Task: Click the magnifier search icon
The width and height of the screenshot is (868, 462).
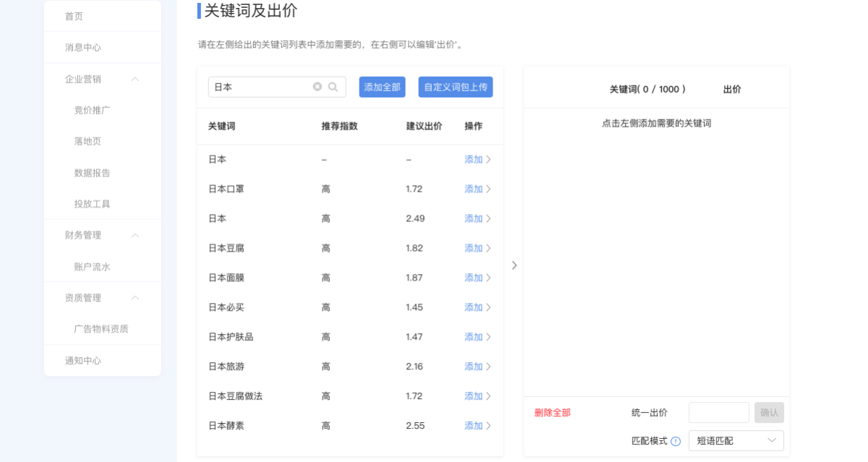Action: pyautogui.click(x=333, y=87)
